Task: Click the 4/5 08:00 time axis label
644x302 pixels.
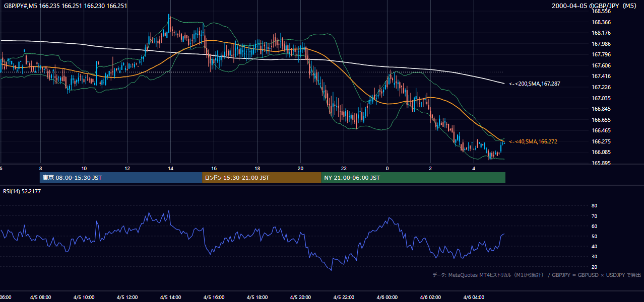Action: 42,297
